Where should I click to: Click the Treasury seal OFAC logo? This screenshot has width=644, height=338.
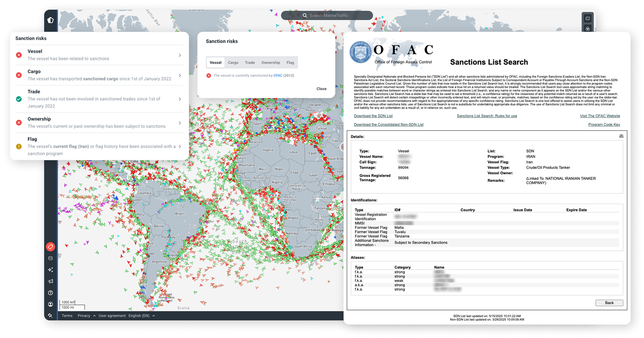click(361, 52)
